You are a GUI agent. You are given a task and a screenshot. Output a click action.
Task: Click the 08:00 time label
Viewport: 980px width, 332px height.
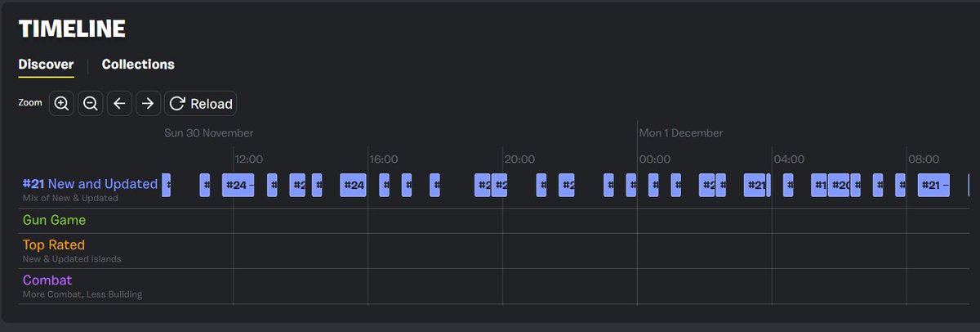pyautogui.click(x=924, y=159)
